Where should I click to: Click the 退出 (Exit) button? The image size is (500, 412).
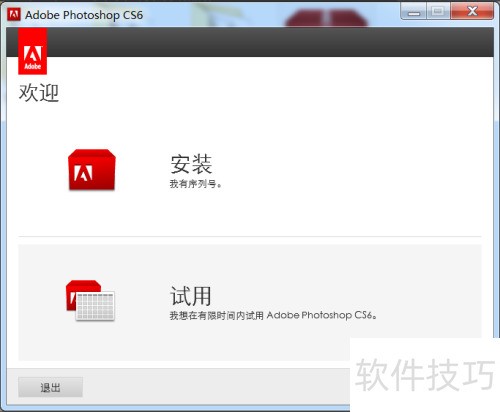click(x=50, y=387)
